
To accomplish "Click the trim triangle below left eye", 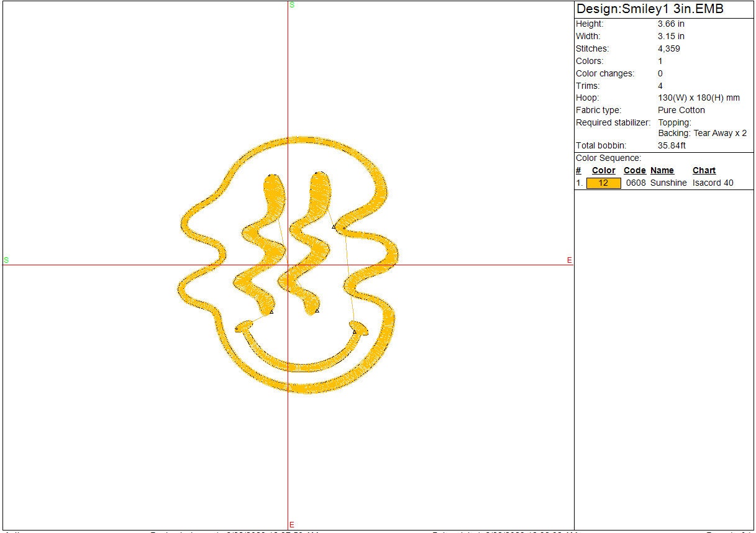I will coord(271,311).
